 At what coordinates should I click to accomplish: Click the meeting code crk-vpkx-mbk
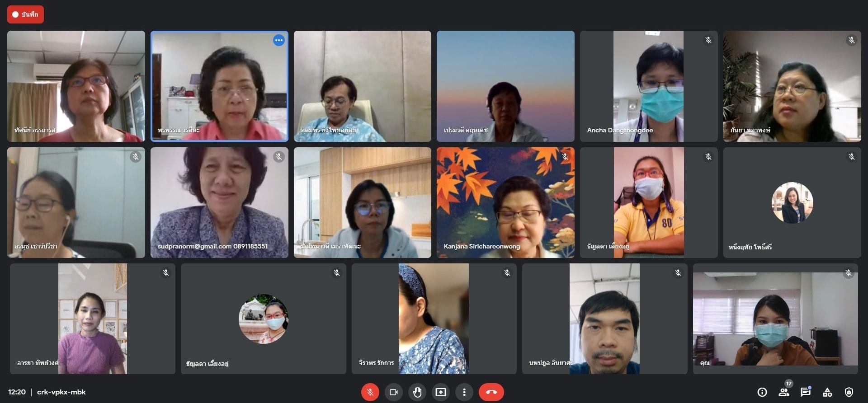click(x=61, y=392)
